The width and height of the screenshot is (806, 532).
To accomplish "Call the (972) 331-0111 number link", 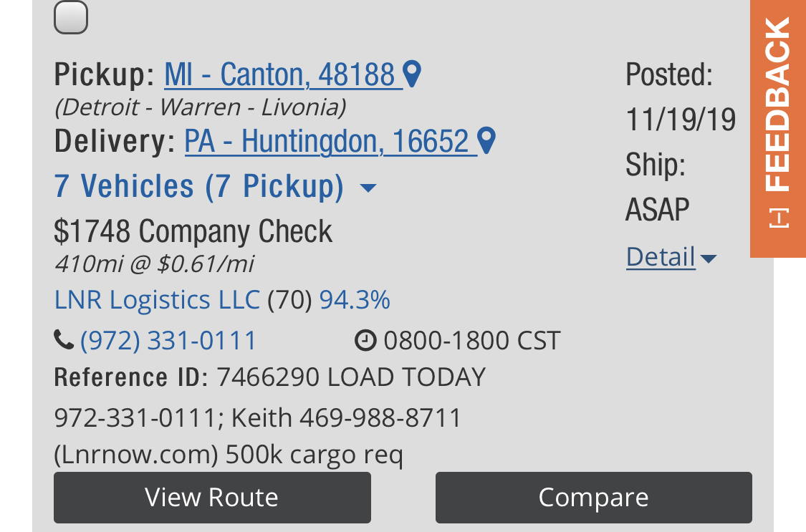I will [168, 340].
